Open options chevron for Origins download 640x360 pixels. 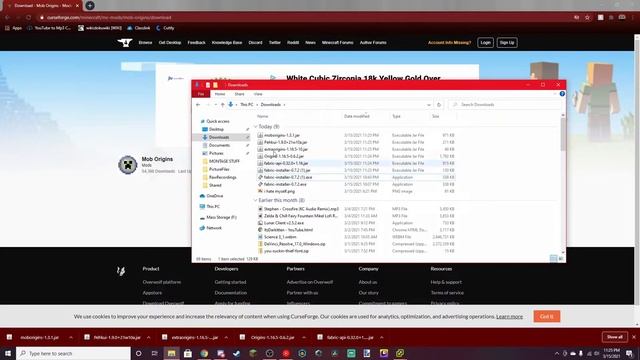pos(304,338)
